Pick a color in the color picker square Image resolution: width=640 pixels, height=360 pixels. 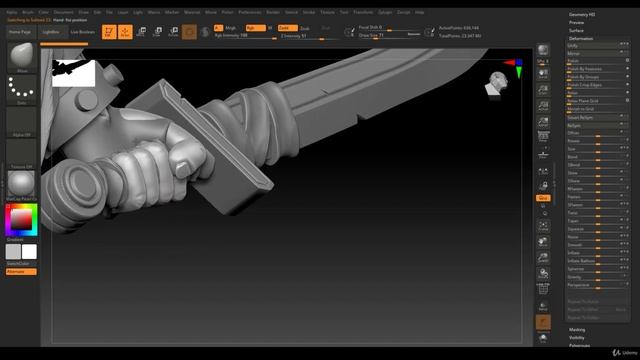tap(21, 220)
